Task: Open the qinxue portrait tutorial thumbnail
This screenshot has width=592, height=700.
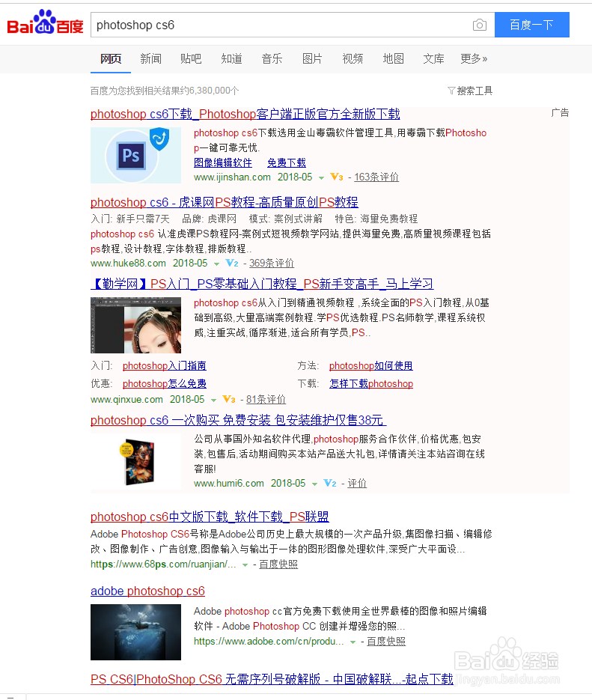Action: [x=135, y=326]
